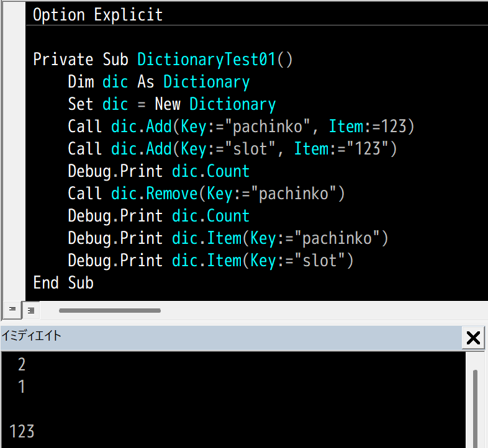
Task: Click the code window horizontal scrollbar thumb
Action: [110, 310]
